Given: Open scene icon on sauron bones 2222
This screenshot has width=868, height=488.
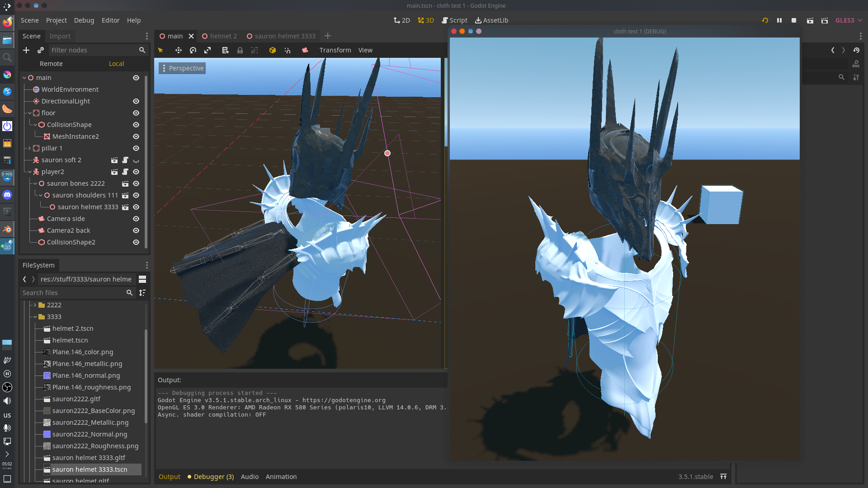Looking at the screenshot, I should coord(125,183).
